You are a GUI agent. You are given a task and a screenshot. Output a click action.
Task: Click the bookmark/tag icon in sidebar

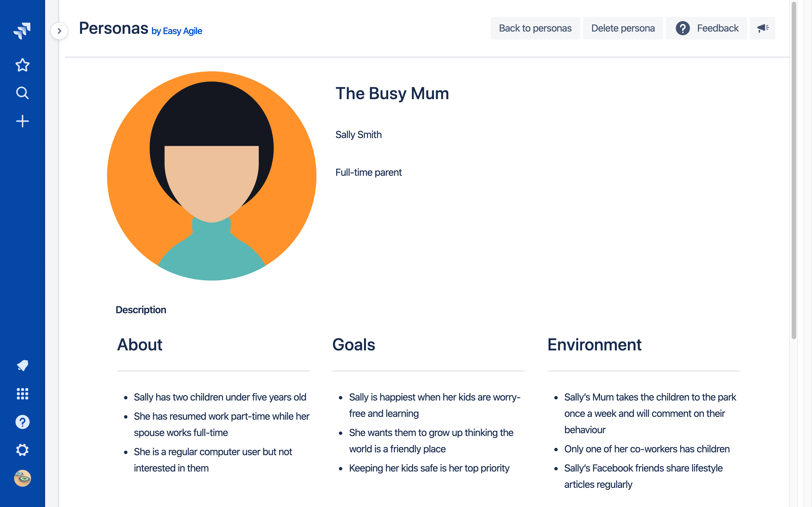coord(22,365)
